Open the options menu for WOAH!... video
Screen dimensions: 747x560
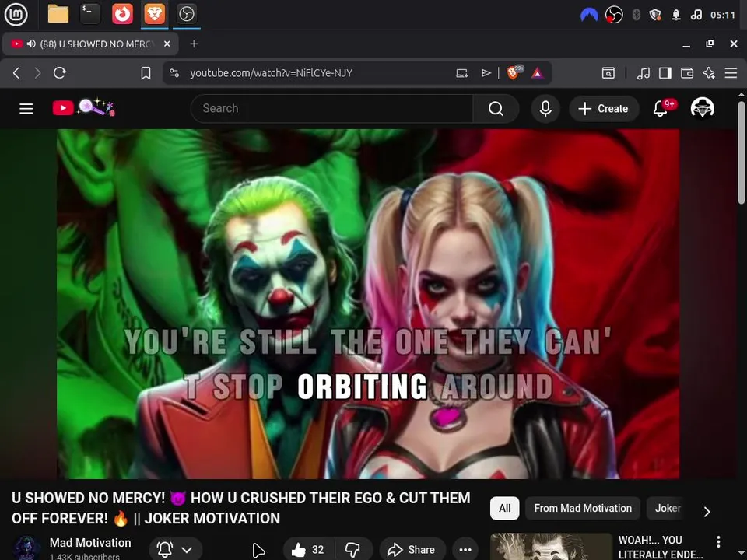(x=718, y=541)
